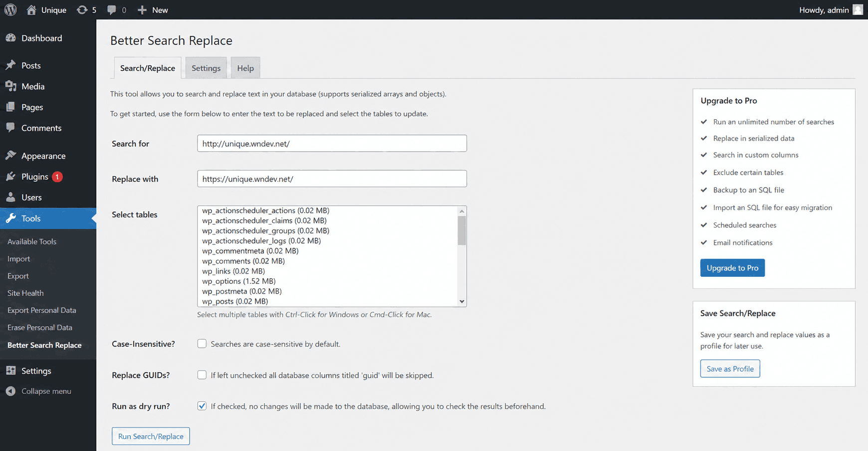Open the sidebar Settings sliders icon

pyautogui.click(x=10, y=371)
